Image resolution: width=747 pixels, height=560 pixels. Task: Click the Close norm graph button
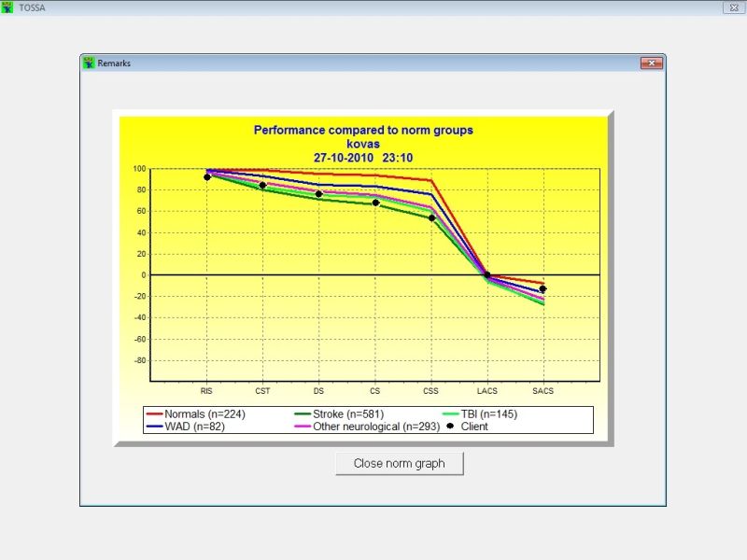point(400,463)
